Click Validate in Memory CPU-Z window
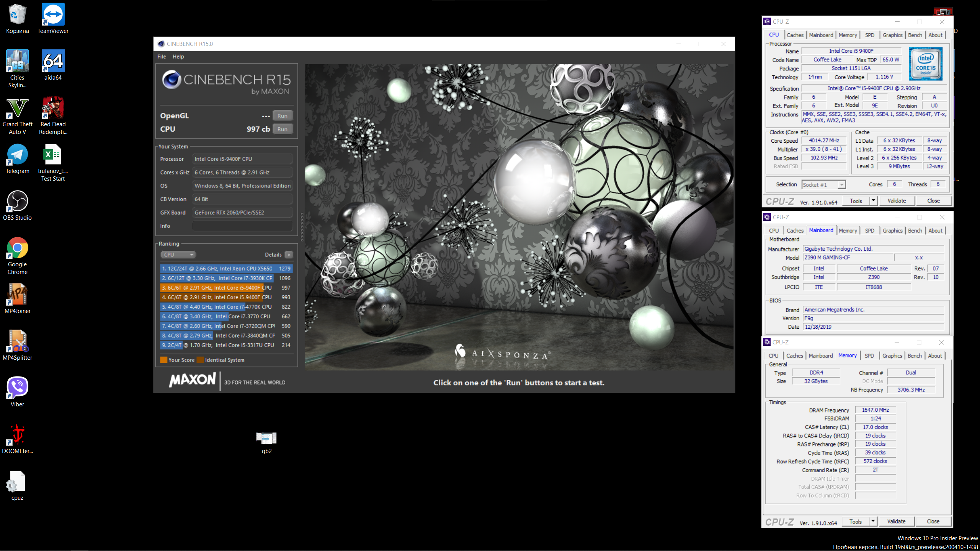 pos(897,522)
